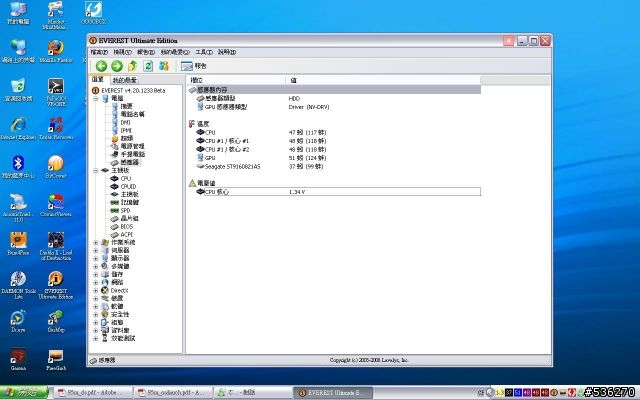Viewport: 640px width, 400px height.
Task: Click the 欄位 Field column header
Action: click(x=236, y=80)
